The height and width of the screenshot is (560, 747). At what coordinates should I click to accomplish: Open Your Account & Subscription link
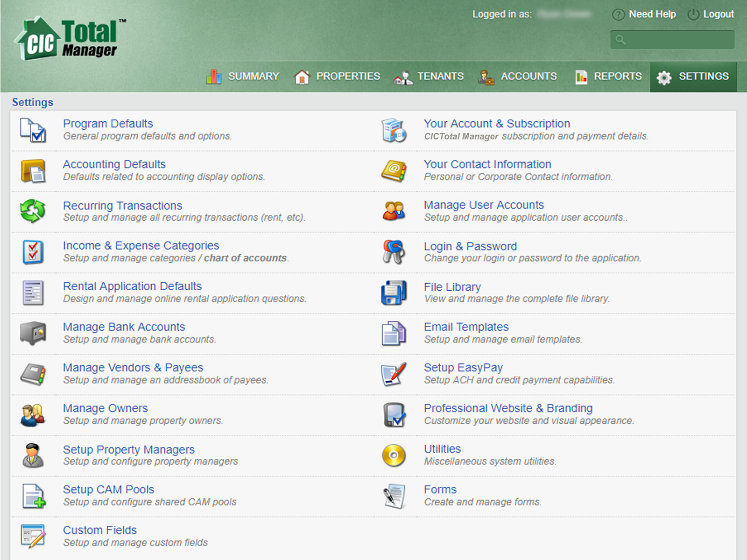click(x=497, y=124)
